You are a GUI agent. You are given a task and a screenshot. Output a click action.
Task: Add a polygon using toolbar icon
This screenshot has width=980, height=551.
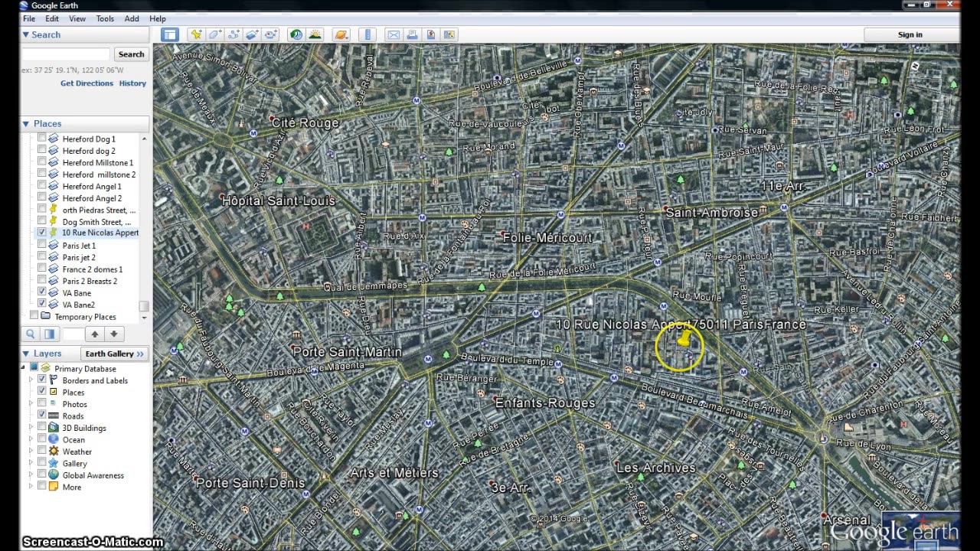[x=215, y=34]
